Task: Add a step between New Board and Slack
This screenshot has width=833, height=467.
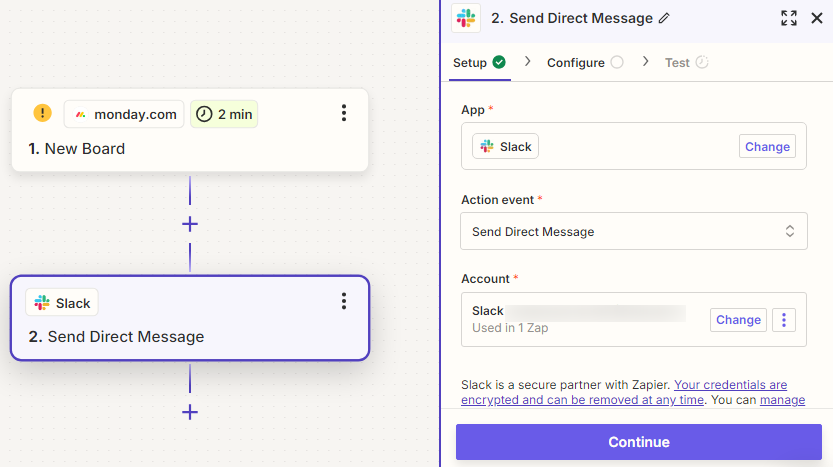Action: 190,224
